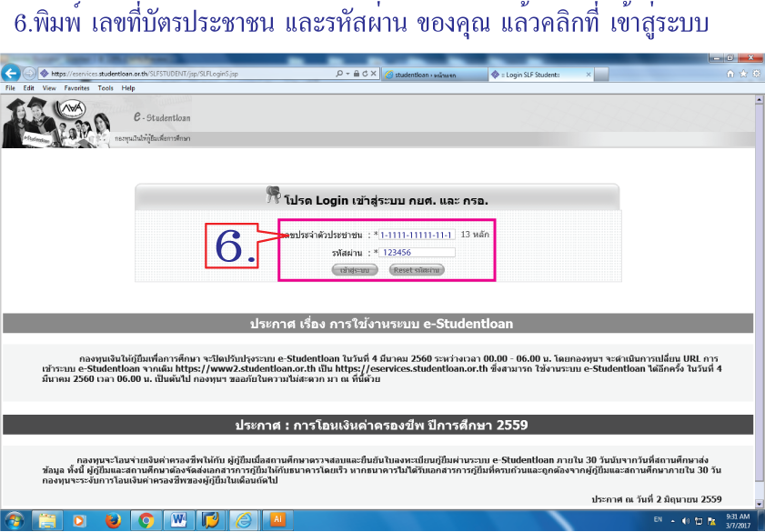This screenshot has width=765, height=532.
Task: Switch to the studentloan หน้าแรก tab
Action: (x=434, y=75)
